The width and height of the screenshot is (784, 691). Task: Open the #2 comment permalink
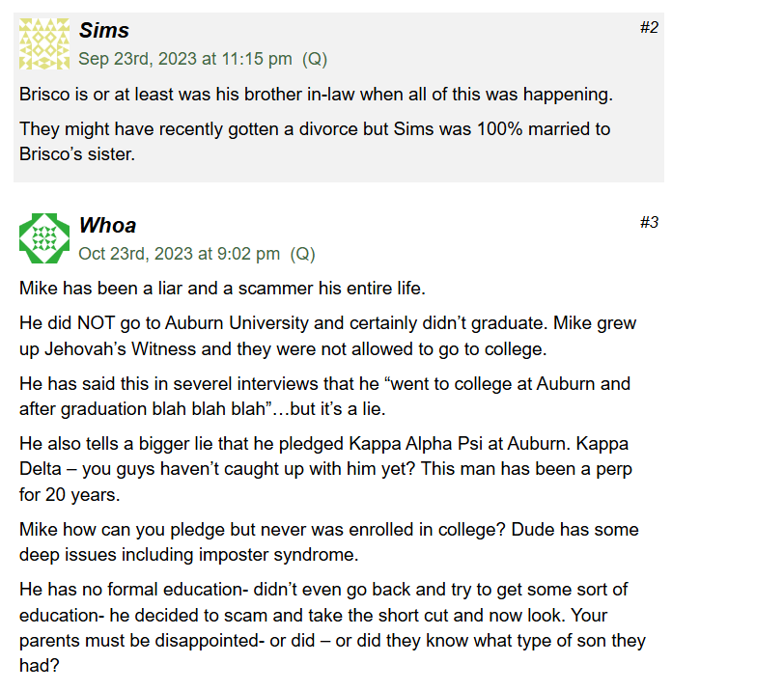click(x=649, y=27)
